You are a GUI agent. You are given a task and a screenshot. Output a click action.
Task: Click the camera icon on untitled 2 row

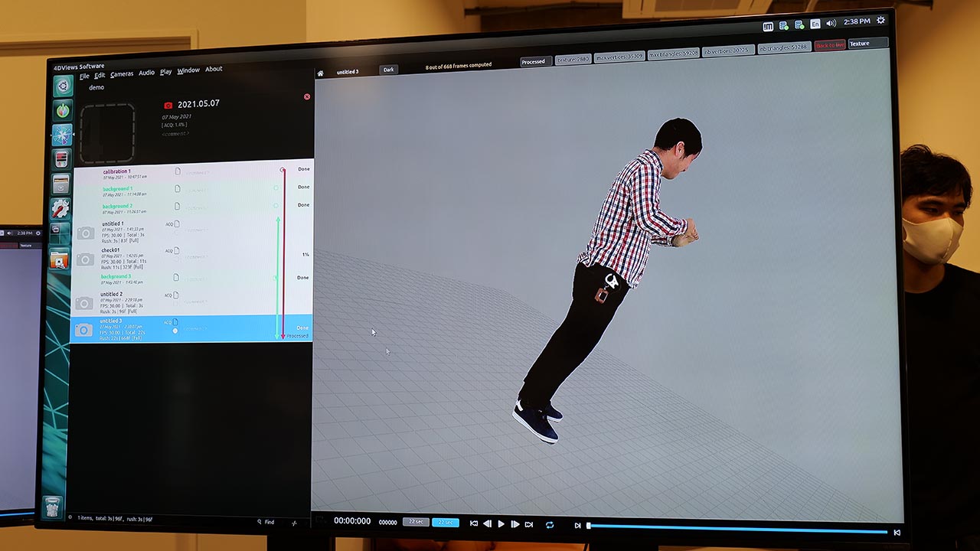tap(84, 304)
